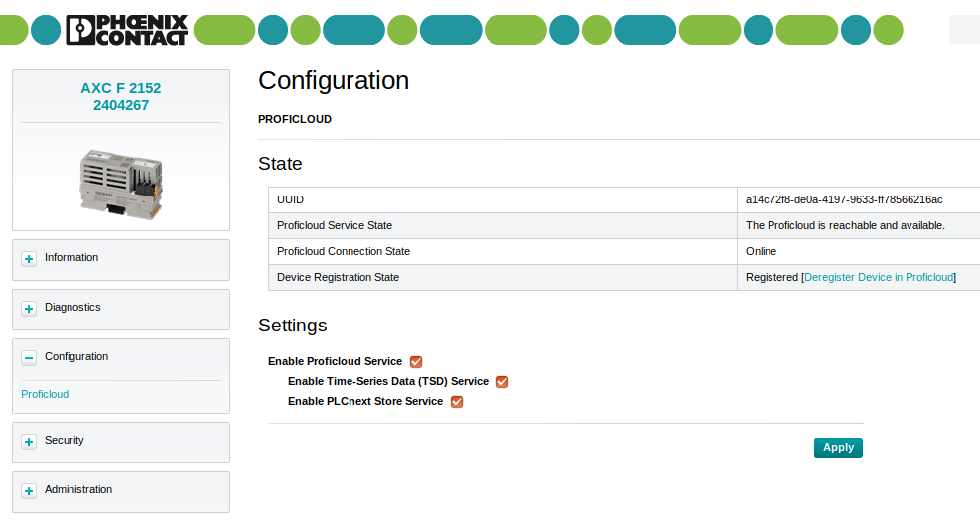Expand the Diagnostics section plus icon
The image size is (980, 524).
[29, 308]
